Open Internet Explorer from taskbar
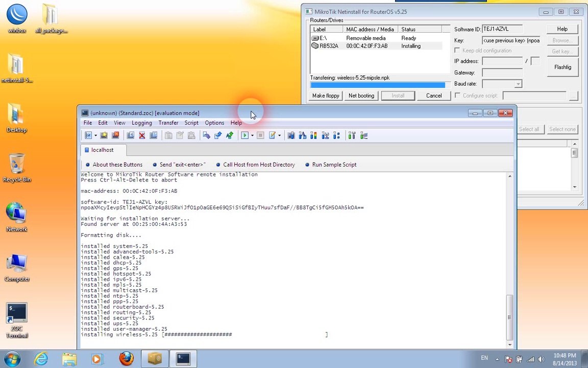 point(41,359)
